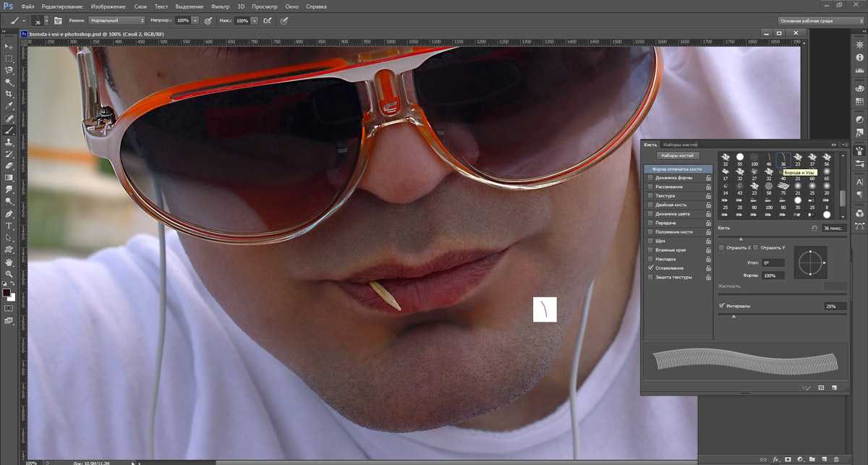Select Форма отпечатка кисти option
Screen dimensions: 868x465
tap(677, 169)
